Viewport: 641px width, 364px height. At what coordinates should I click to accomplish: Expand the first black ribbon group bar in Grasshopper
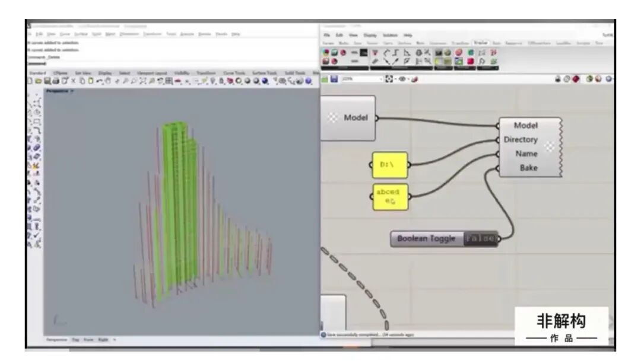[x=345, y=68]
